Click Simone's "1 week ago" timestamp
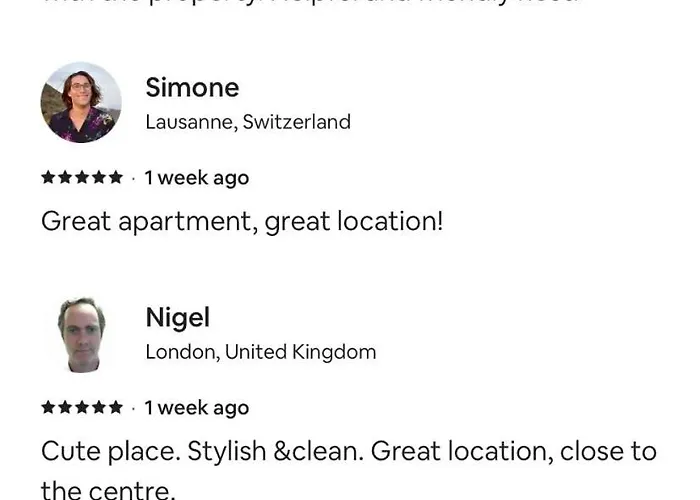The width and height of the screenshot is (700, 500). click(x=197, y=178)
